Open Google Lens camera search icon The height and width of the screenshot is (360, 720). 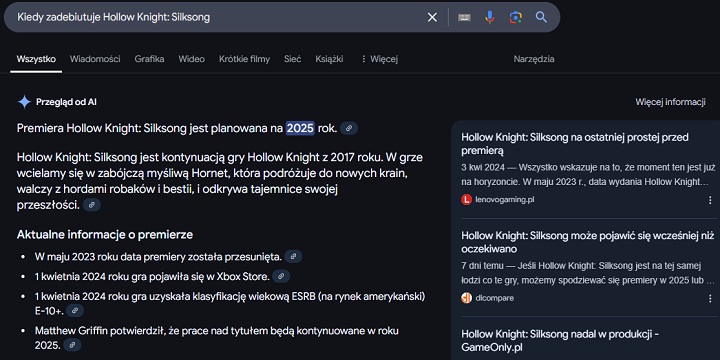click(516, 17)
